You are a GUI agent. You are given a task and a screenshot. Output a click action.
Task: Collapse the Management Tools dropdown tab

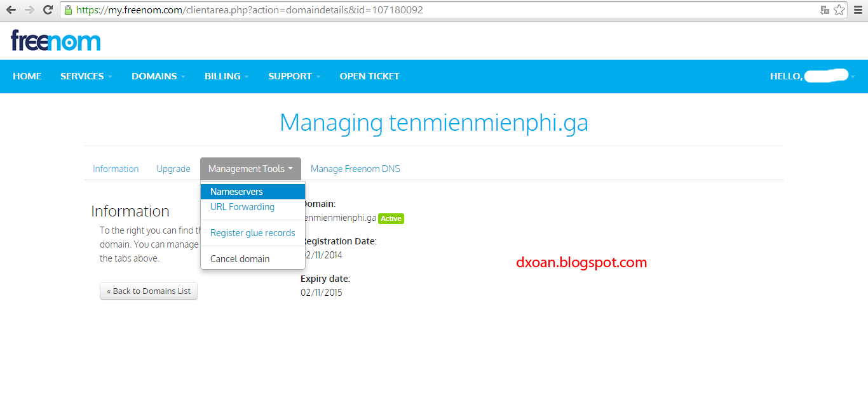(x=250, y=169)
